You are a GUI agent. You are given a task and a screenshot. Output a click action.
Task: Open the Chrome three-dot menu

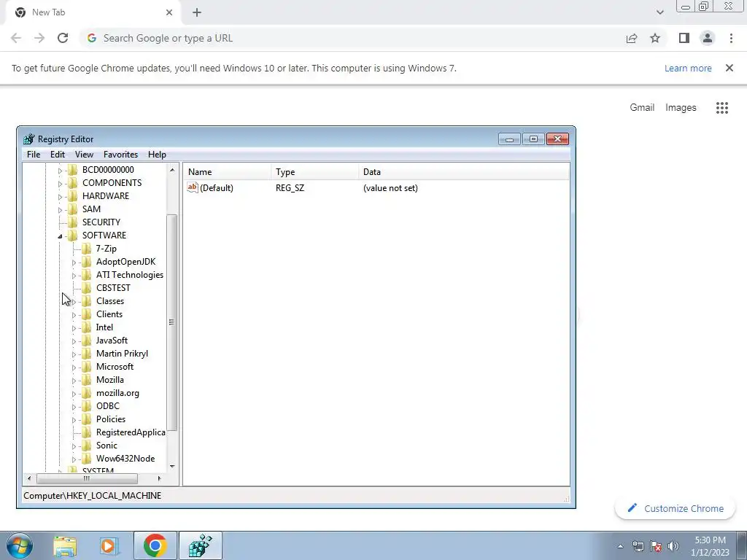[731, 38]
